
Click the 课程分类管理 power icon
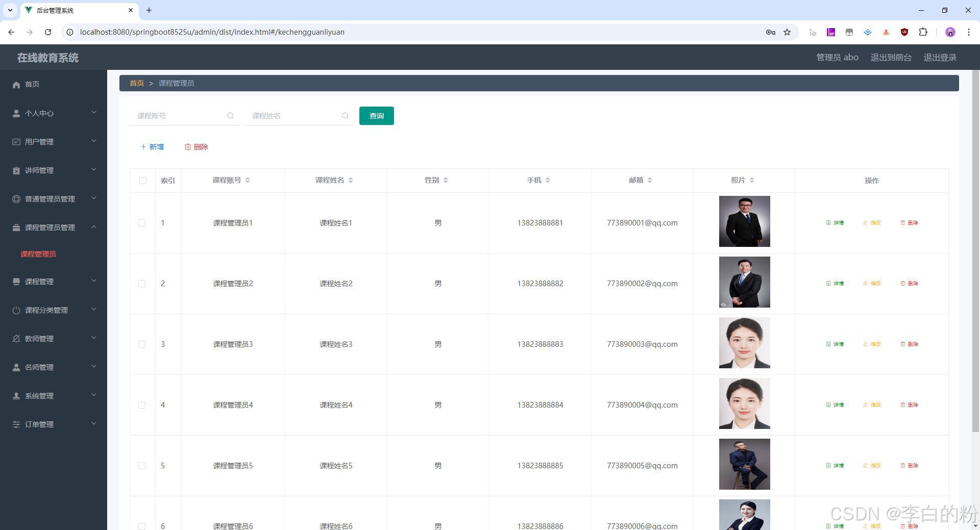pos(16,310)
